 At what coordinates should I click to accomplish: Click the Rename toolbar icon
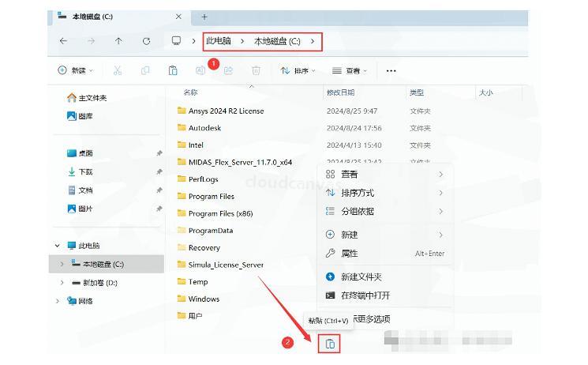[200, 70]
